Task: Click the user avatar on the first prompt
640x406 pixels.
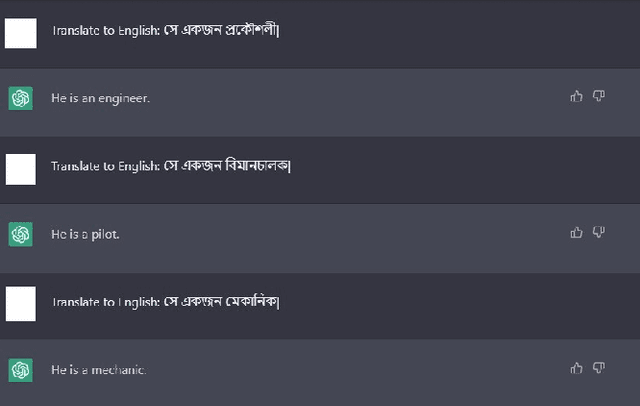Action: point(20,34)
